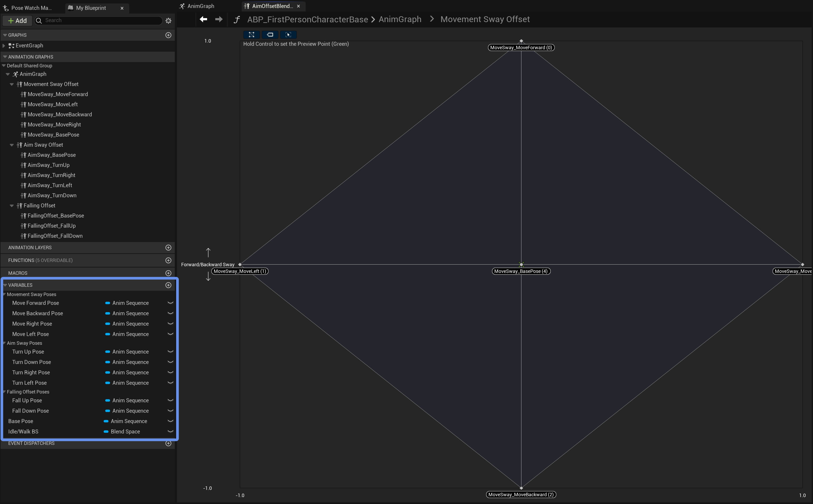Toggle visibility eye of Fall Up Pose

click(x=171, y=400)
